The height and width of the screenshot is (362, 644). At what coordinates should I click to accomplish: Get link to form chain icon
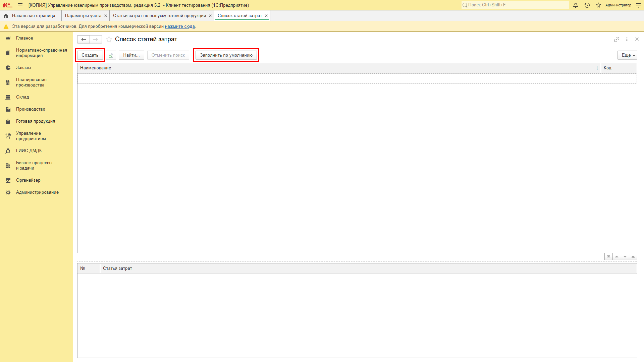point(616,39)
